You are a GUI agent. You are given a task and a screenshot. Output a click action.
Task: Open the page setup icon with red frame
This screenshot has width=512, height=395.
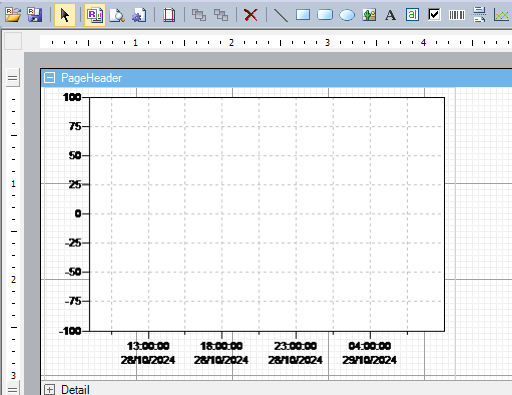click(x=169, y=15)
